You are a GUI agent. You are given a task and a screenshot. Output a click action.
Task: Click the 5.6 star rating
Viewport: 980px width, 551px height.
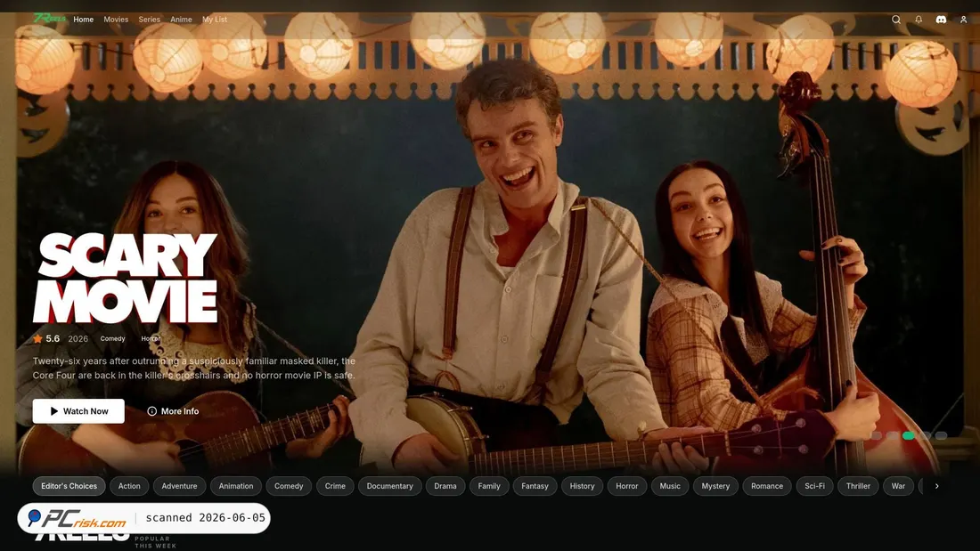click(47, 338)
